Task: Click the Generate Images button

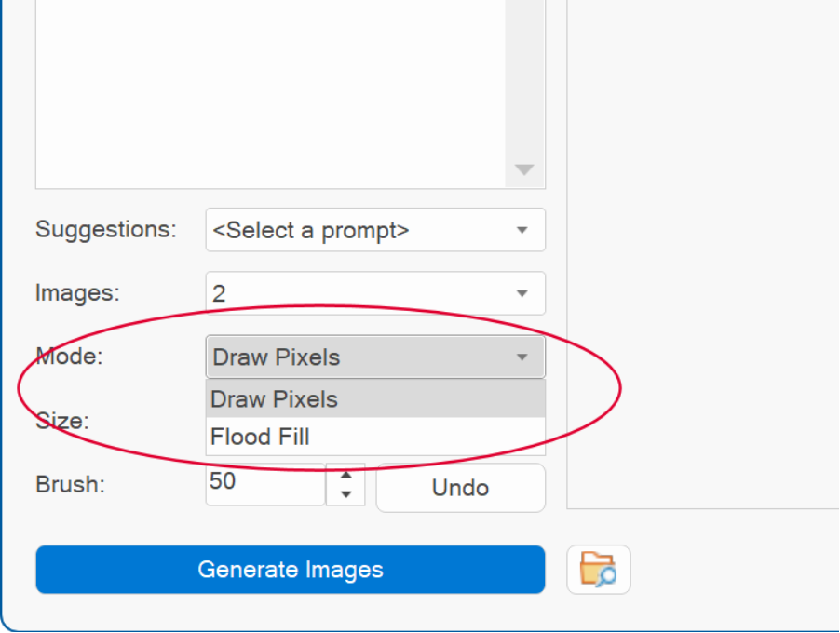Action: (x=290, y=570)
